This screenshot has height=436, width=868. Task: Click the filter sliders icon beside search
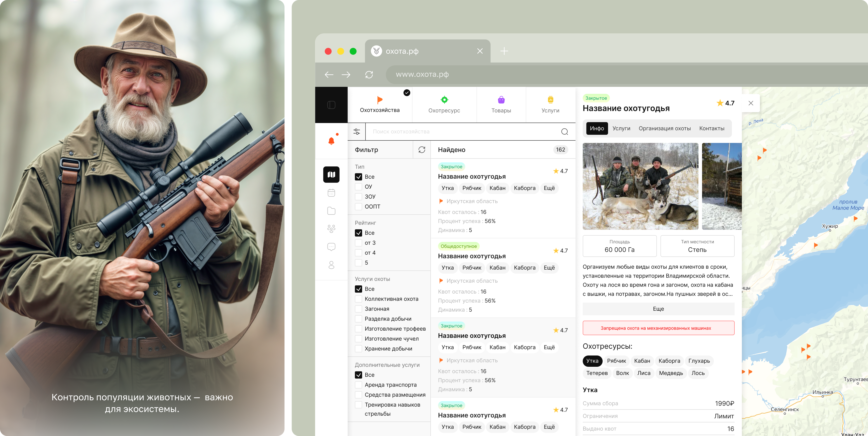356,132
